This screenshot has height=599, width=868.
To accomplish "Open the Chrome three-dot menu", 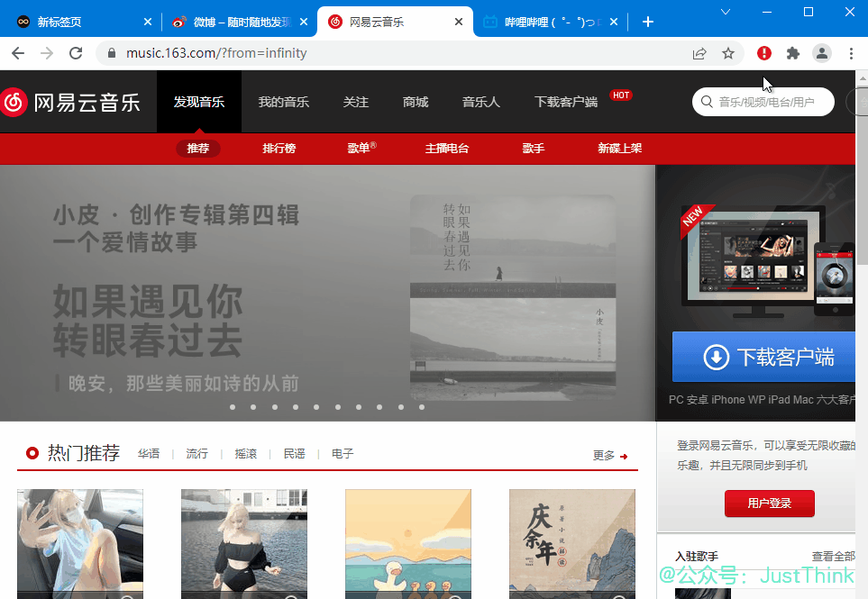I will (850, 53).
